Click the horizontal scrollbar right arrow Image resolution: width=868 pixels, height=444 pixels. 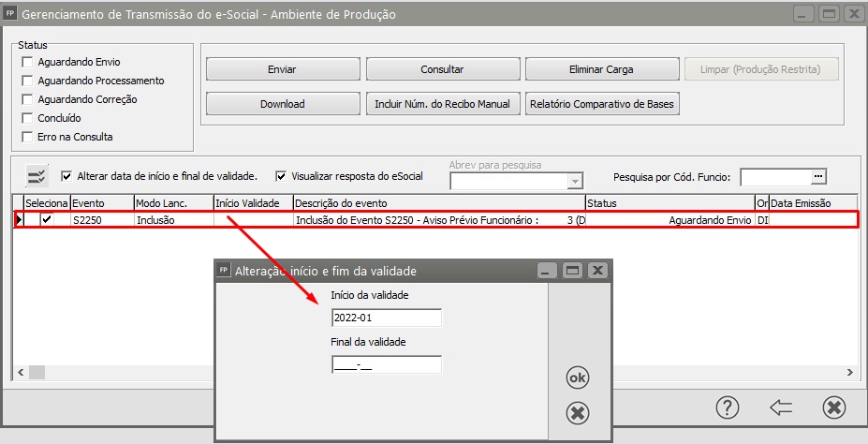849,373
